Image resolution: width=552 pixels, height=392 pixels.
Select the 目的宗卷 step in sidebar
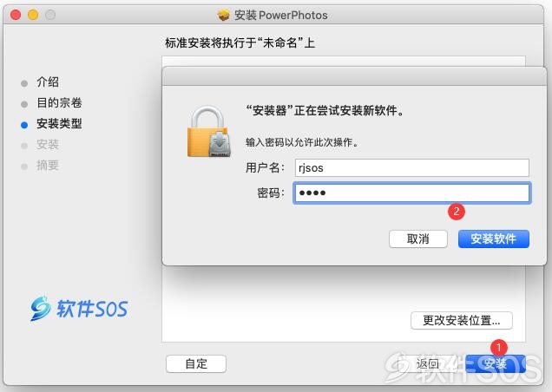click(59, 102)
